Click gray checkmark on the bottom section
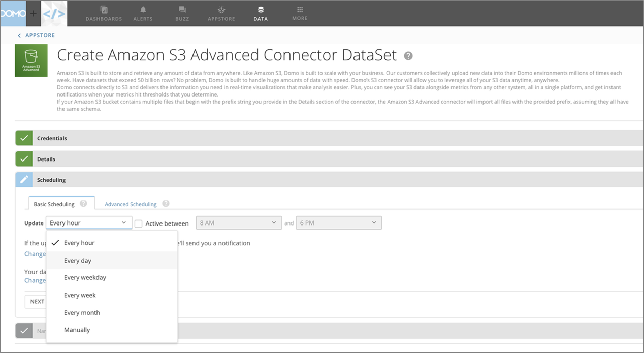The image size is (644, 353). [x=24, y=331]
